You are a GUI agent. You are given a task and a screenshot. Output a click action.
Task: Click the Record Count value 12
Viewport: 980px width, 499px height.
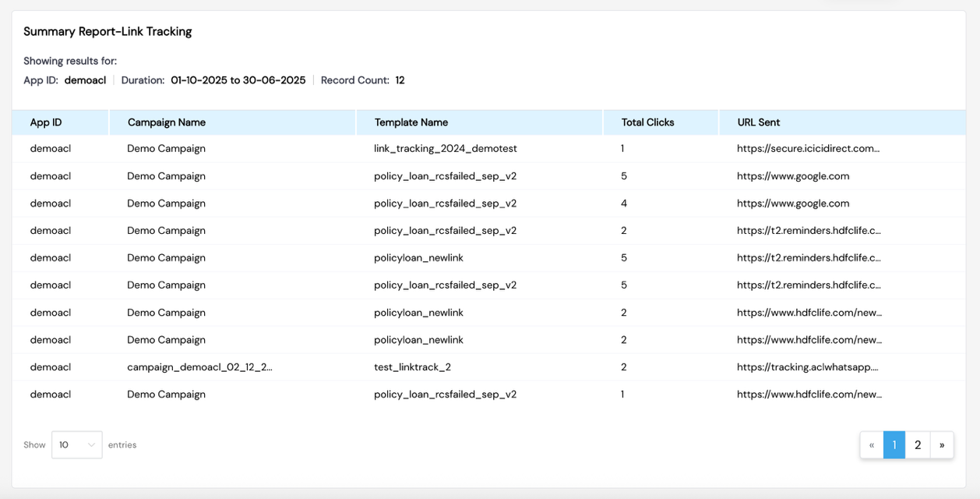coord(400,80)
